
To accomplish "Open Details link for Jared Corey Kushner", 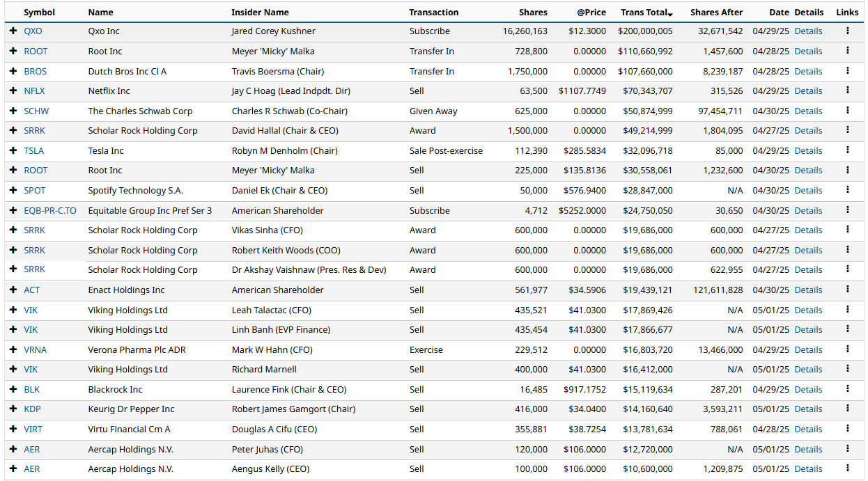I will [808, 31].
